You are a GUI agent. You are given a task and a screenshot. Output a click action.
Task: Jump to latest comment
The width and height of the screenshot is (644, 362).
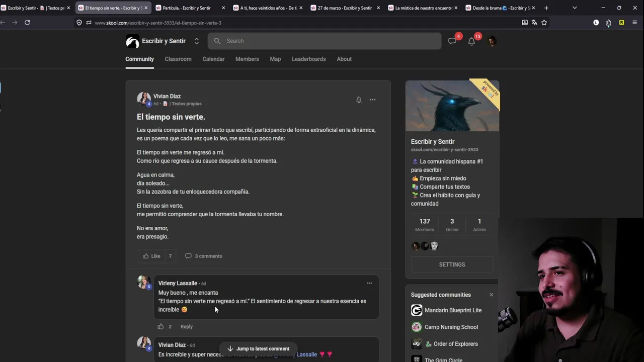point(258,348)
